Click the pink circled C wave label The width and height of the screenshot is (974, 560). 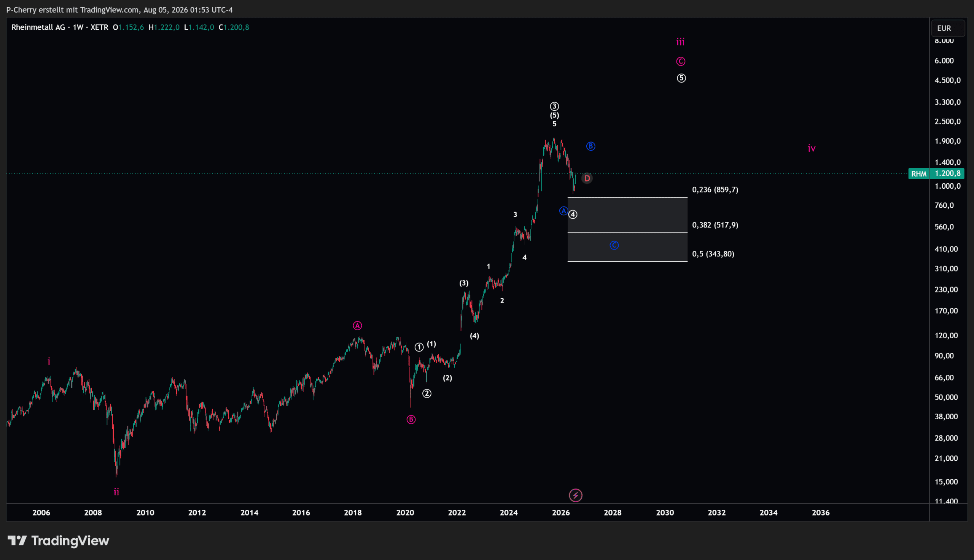[681, 61]
